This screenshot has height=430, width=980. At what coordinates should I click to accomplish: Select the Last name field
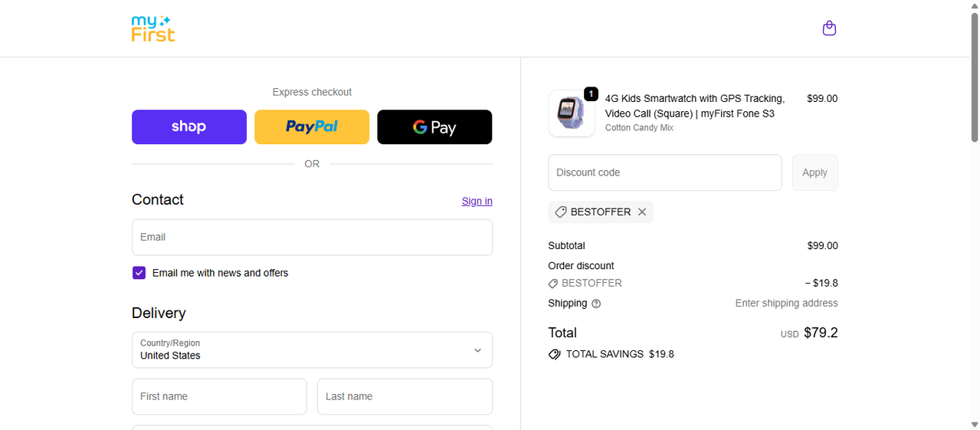(405, 397)
